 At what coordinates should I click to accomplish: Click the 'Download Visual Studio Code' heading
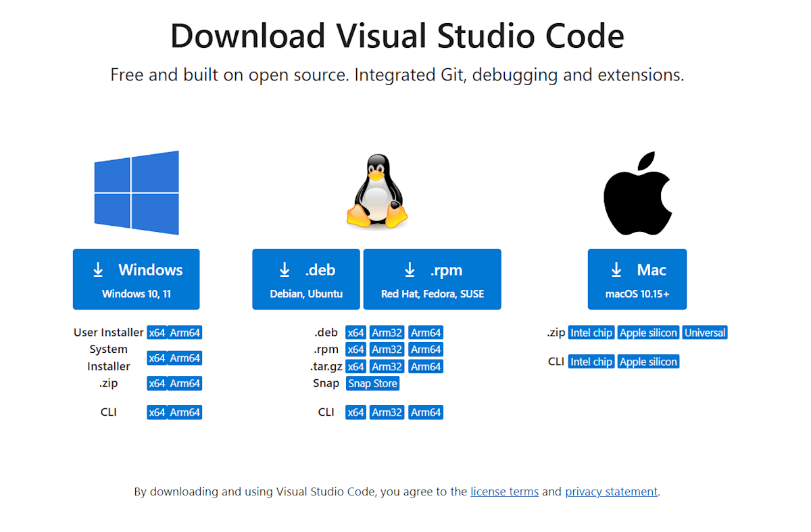397,36
